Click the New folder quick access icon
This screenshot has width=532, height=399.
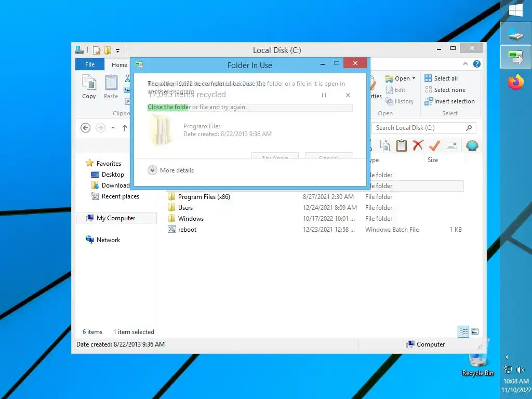click(108, 50)
